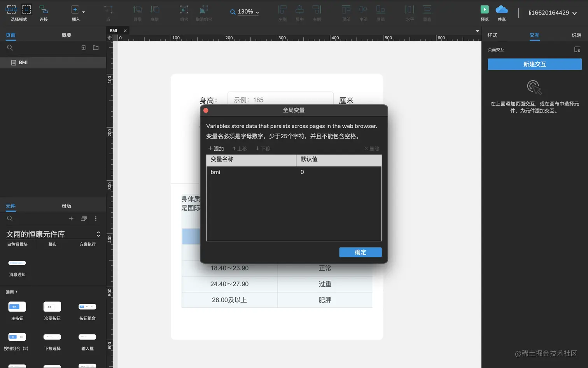Viewport: 588px width, 368px height.
Task: Collapse the 通用 widget category
Action: pos(12,292)
